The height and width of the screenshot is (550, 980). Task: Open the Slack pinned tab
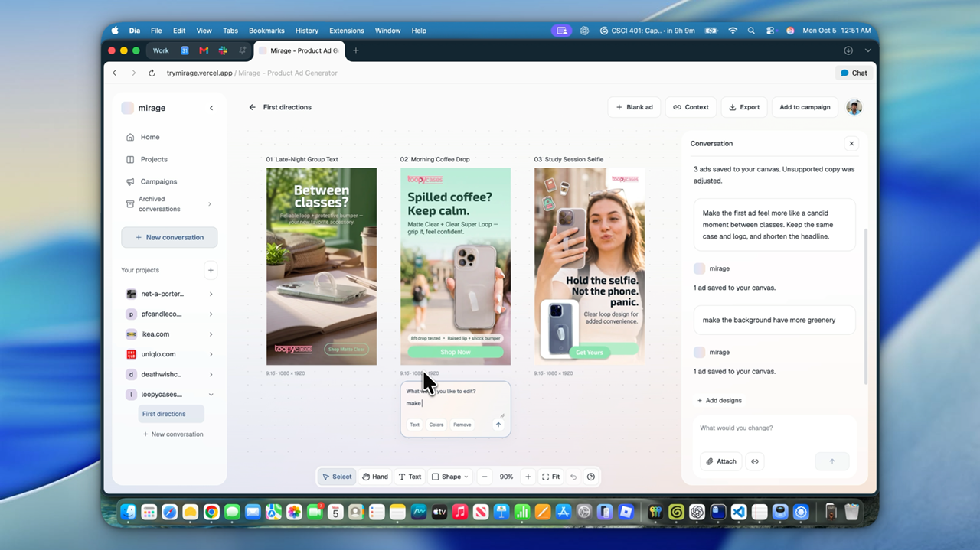point(223,50)
